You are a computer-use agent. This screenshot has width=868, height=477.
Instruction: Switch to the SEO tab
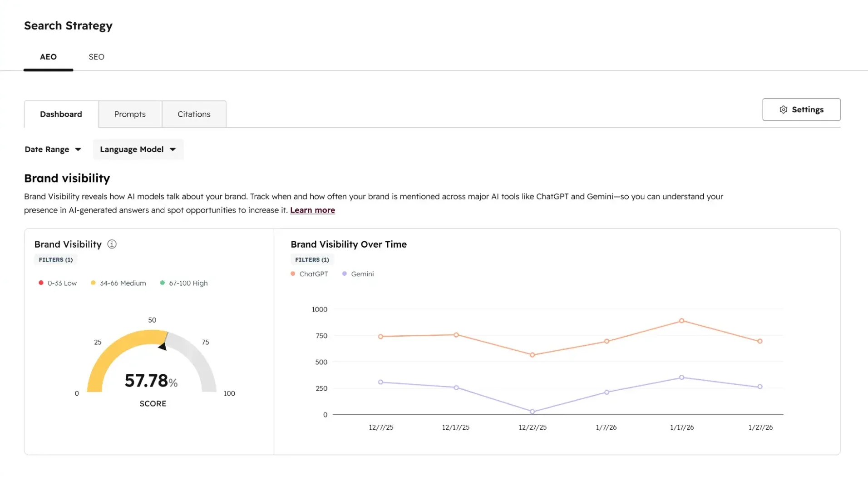(x=96, y=57)
